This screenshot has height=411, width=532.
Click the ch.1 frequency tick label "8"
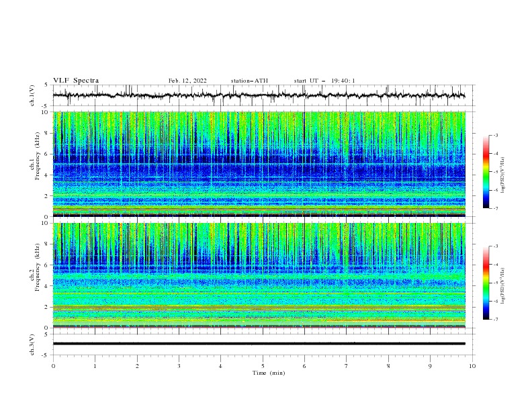[46, 133]
